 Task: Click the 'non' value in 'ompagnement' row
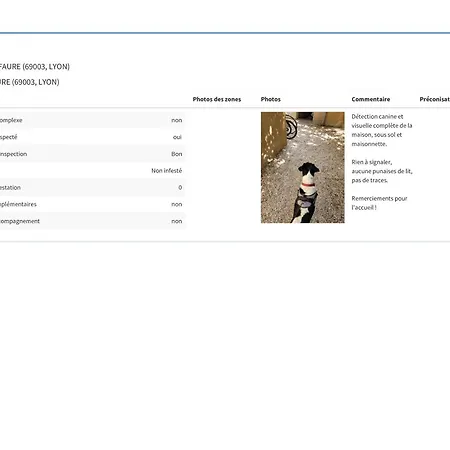[x=177, y=221]
